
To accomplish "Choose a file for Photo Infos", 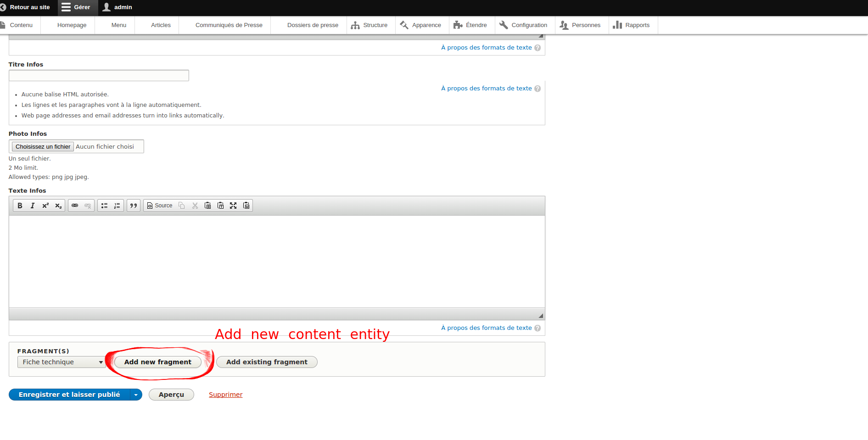I will click(x=42, y=146).
